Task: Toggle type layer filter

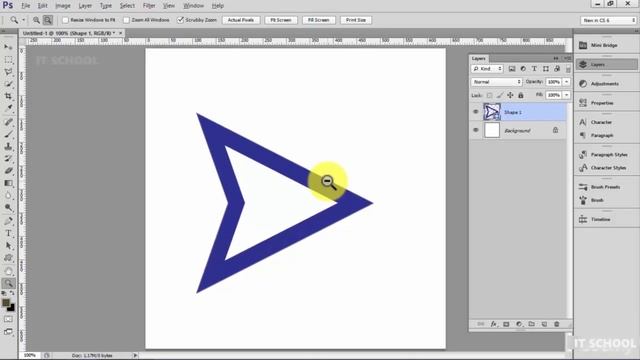Action: tap(534, 69)
